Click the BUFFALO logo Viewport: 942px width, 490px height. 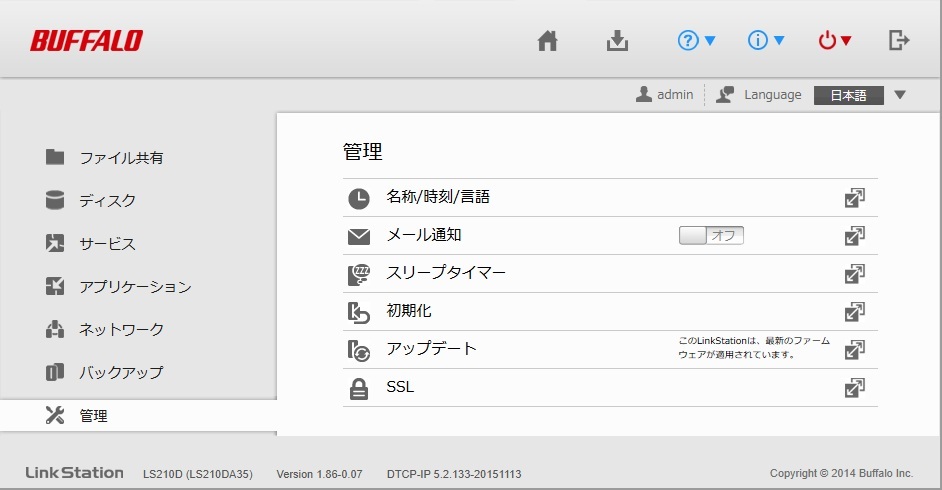tap(86, 41)
